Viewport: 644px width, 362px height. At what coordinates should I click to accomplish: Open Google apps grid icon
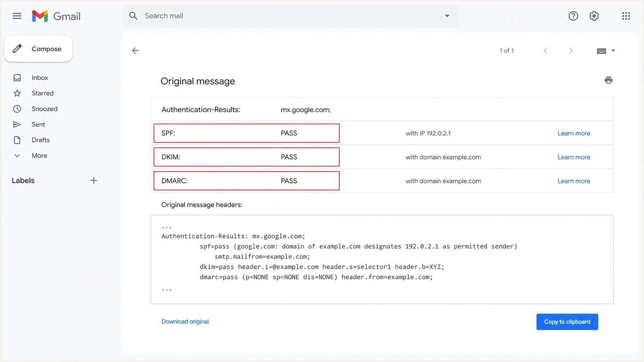[626, 16]
